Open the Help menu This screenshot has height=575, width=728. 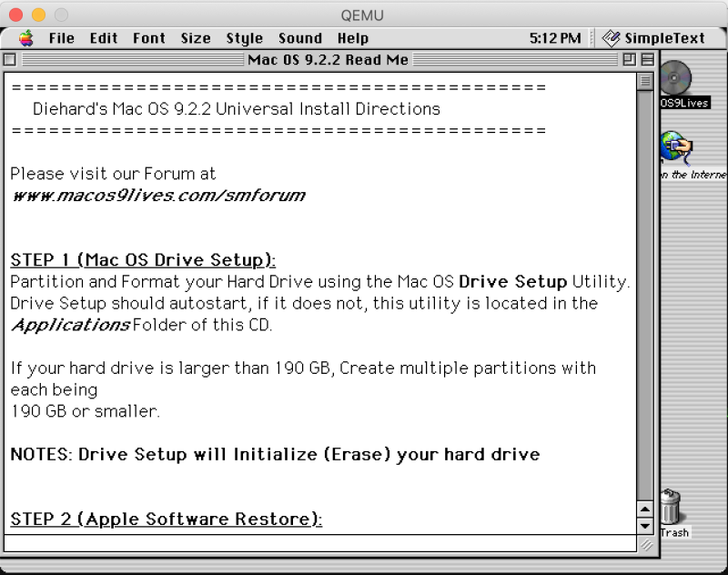click(353, 38)
